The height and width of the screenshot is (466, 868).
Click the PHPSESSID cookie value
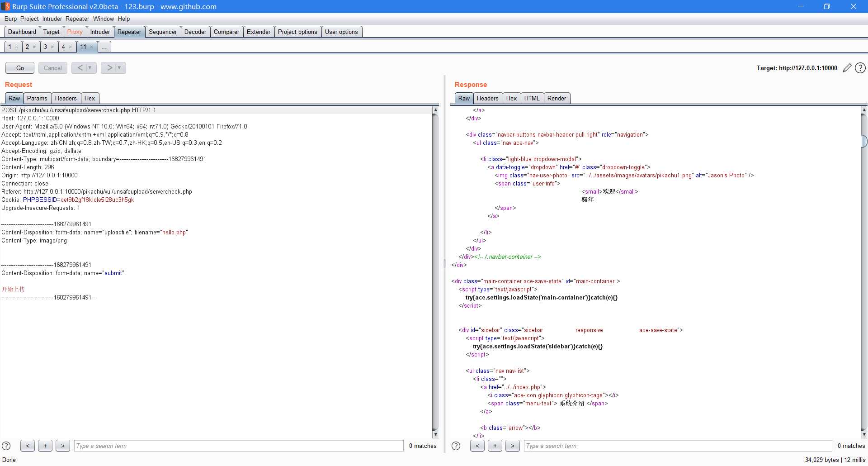97,200
